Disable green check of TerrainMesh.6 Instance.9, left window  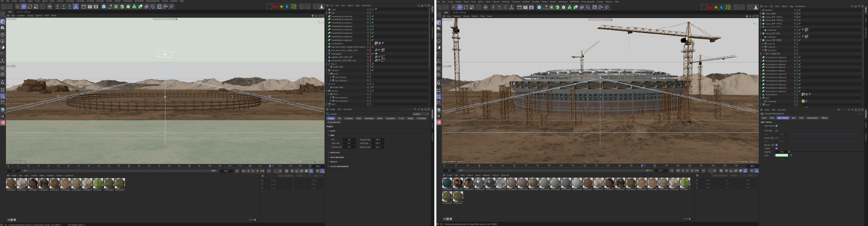373,16
